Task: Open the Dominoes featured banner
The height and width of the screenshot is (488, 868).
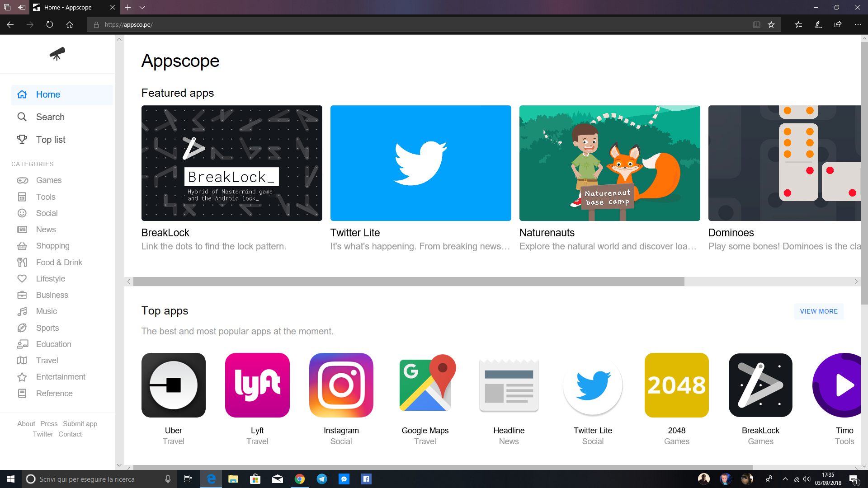Action: (784, 163)
